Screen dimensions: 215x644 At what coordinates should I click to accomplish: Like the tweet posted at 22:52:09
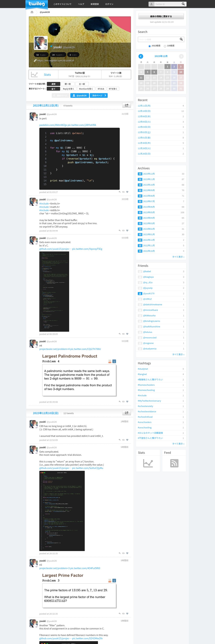click(x=127, y=440)
